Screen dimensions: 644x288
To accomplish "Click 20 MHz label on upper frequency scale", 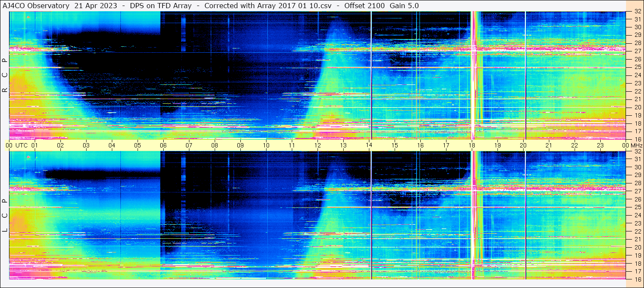I will [x=637, y=107].
